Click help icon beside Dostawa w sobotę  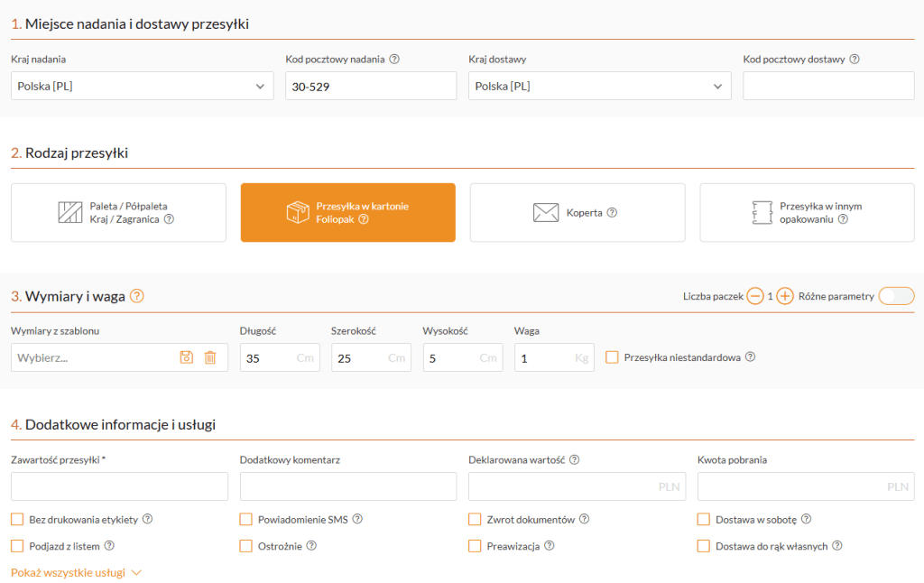806,519
